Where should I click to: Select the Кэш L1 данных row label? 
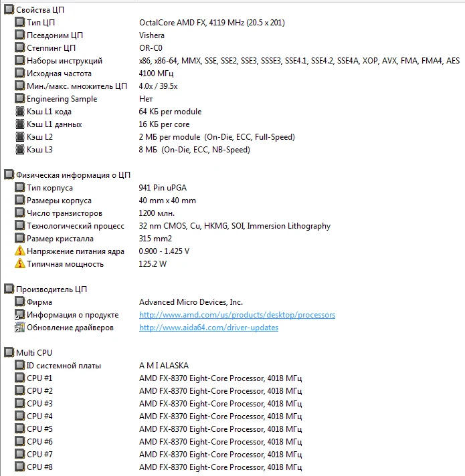[x=54, y=124]
